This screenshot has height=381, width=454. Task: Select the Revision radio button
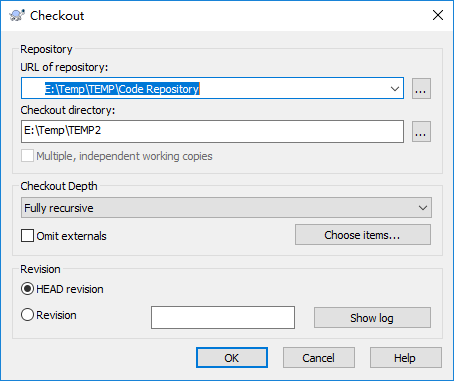[x=27, y=315]
